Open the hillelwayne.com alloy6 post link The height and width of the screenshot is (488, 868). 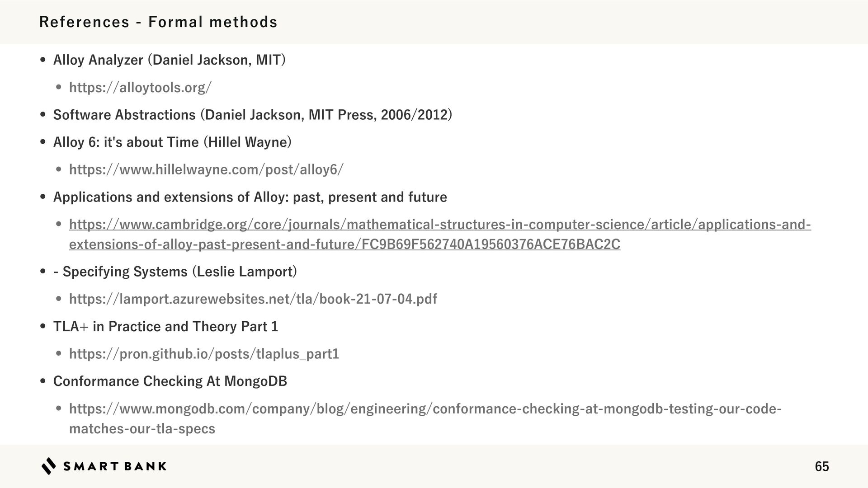click(206, 169)
